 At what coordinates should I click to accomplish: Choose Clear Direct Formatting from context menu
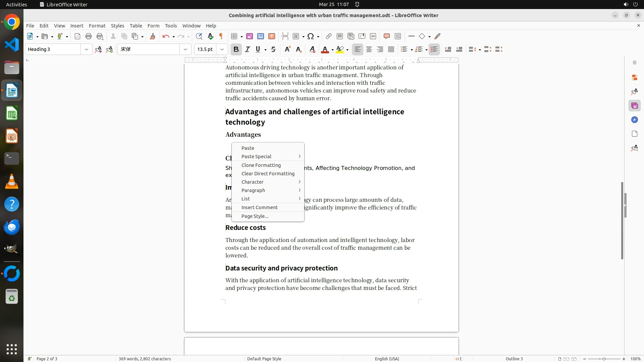click(x=268, y=174)
